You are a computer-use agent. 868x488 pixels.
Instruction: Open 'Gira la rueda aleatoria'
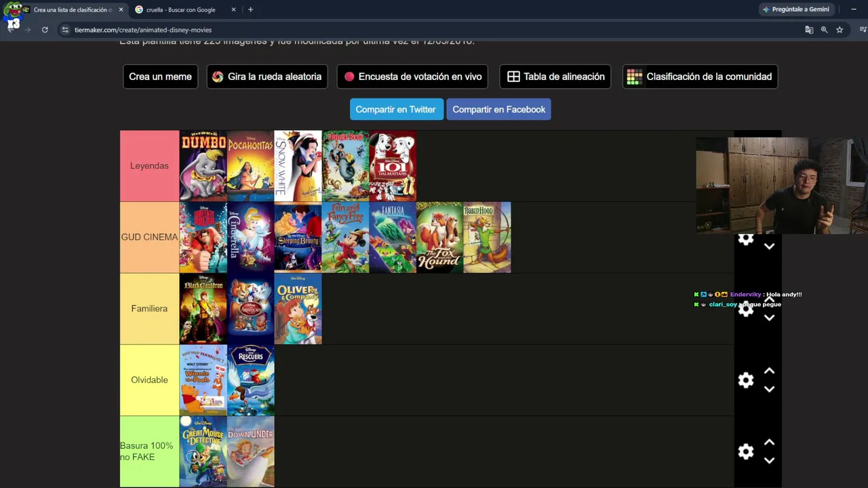[267, 77]
